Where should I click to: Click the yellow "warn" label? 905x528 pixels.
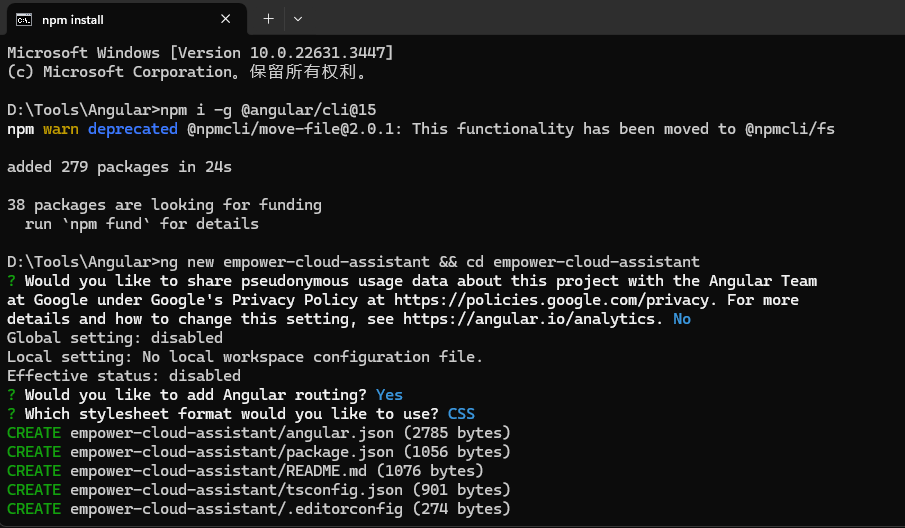[61, 129]
